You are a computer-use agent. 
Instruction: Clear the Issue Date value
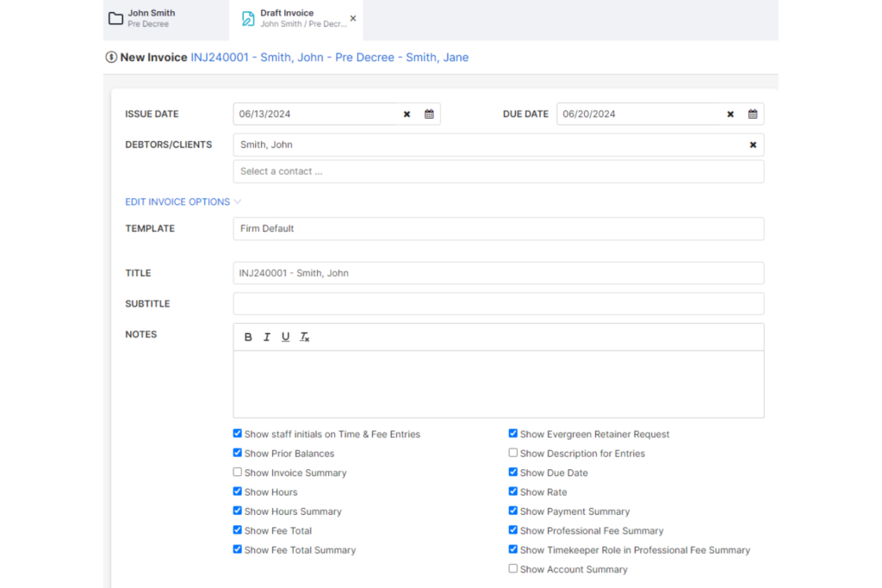coord(407,115)
